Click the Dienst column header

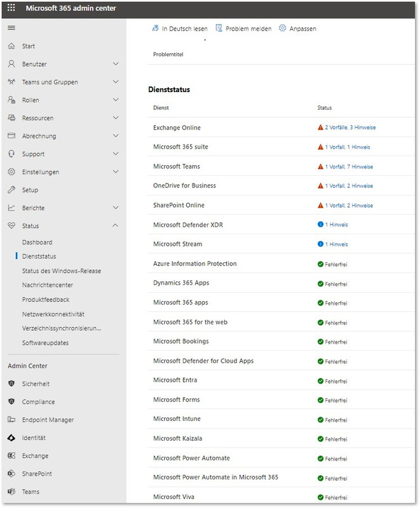click(x=161, y=108)
